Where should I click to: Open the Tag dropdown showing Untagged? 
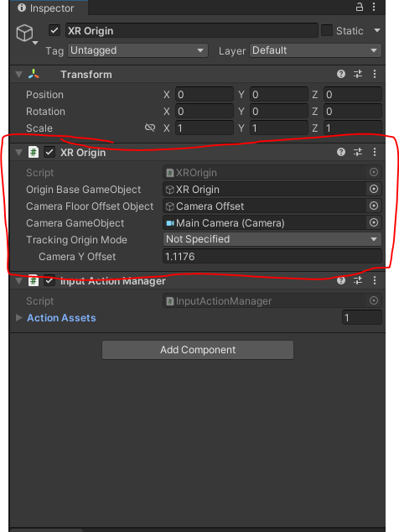click(x=137, y=50)
